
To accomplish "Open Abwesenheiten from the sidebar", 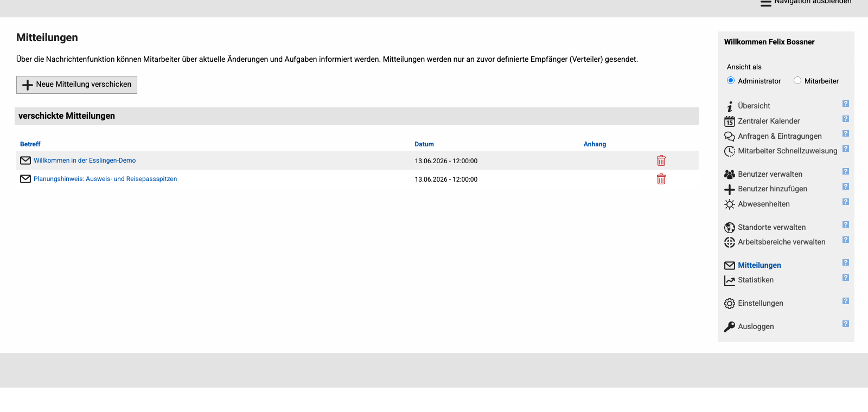I will [x=764, y=204].
